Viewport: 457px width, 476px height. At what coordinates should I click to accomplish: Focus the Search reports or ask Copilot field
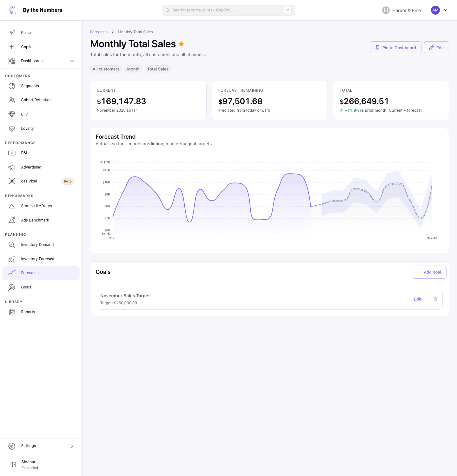click(x=228, y=10)
